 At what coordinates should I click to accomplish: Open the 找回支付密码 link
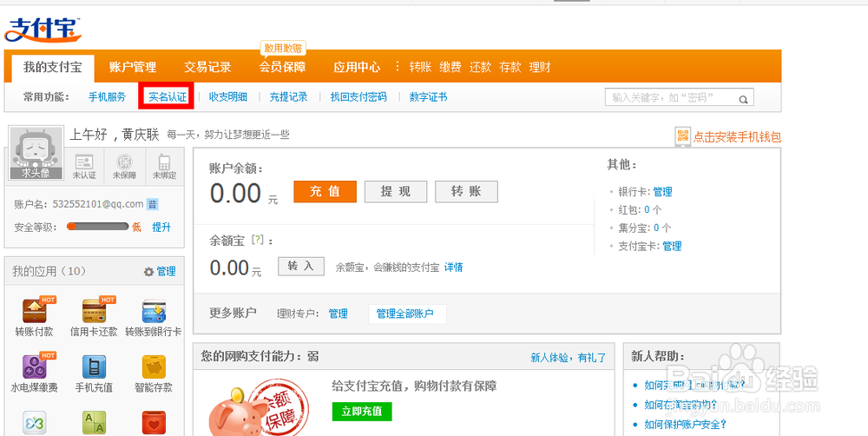click(358, 97)
